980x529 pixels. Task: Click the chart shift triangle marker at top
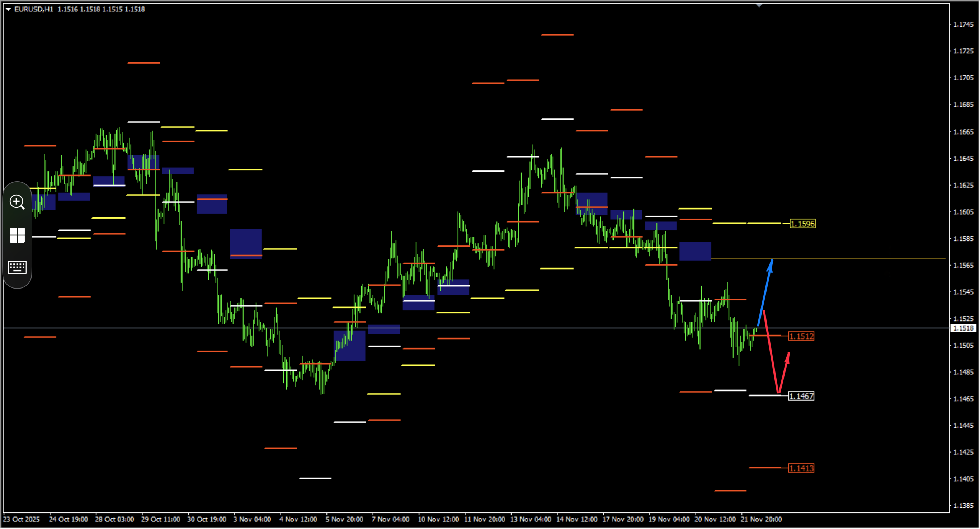pos(759,5)
